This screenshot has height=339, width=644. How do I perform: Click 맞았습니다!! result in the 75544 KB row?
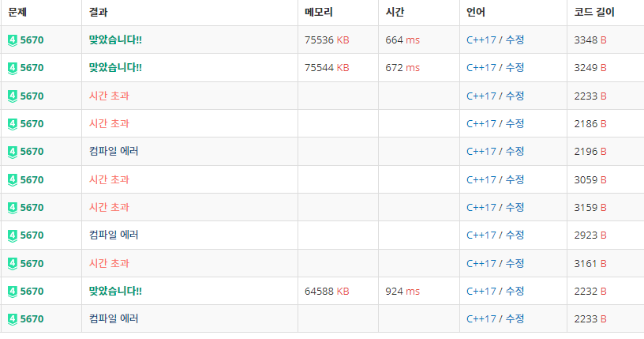(x=115, y=67)
